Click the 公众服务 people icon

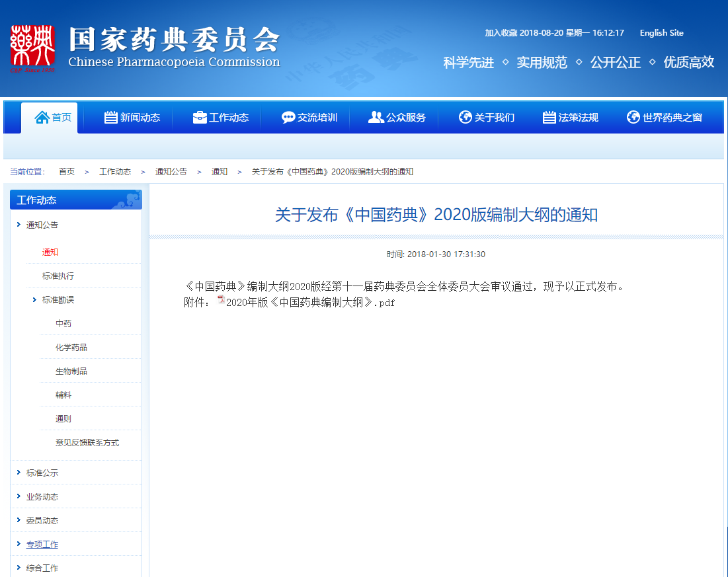(x=376, y=118)
